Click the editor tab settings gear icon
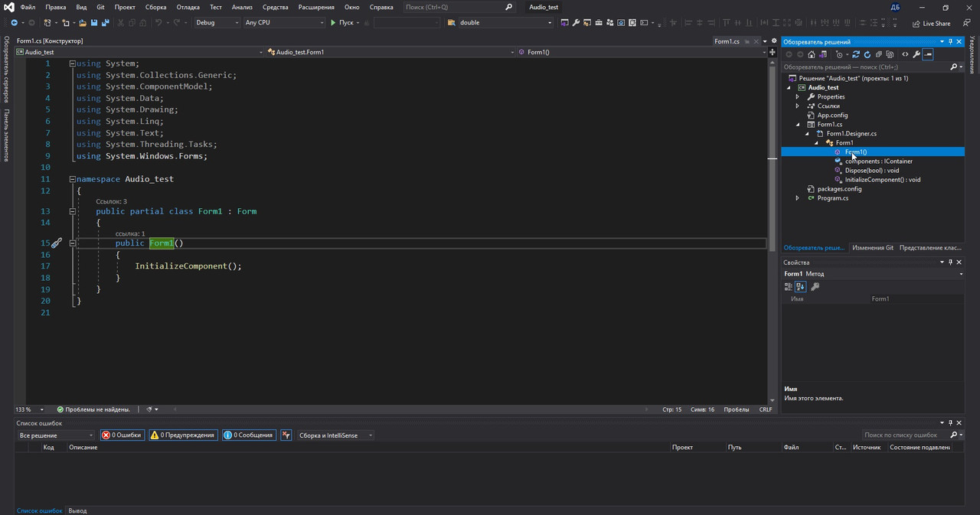 coord(774,41)
